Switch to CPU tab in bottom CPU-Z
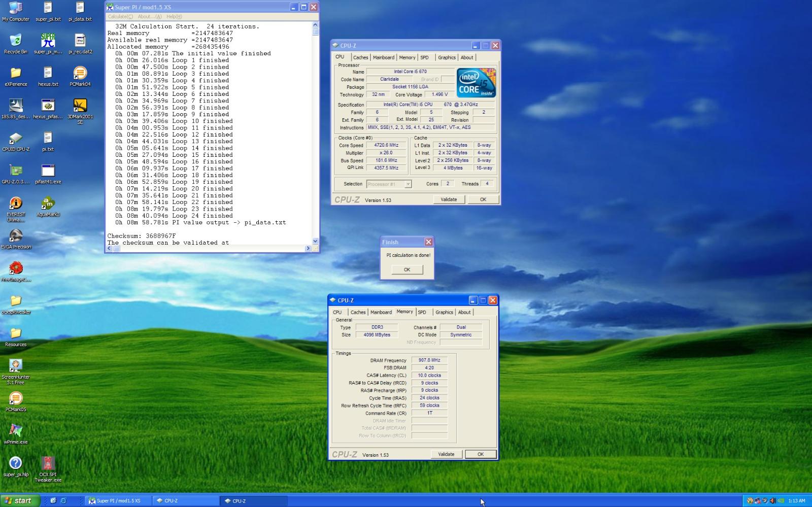Screen dimensions: 812x507 (x=337, y=312)
